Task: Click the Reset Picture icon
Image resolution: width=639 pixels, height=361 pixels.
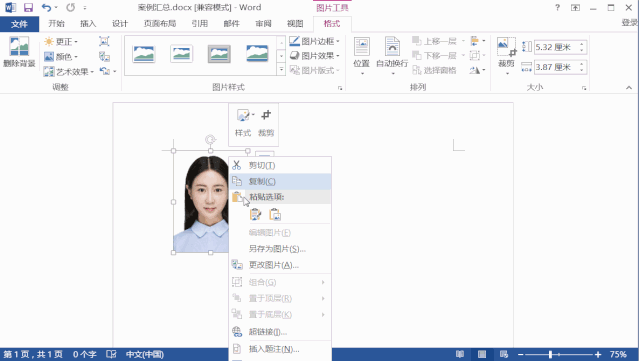Action: (x=105, y=71)
